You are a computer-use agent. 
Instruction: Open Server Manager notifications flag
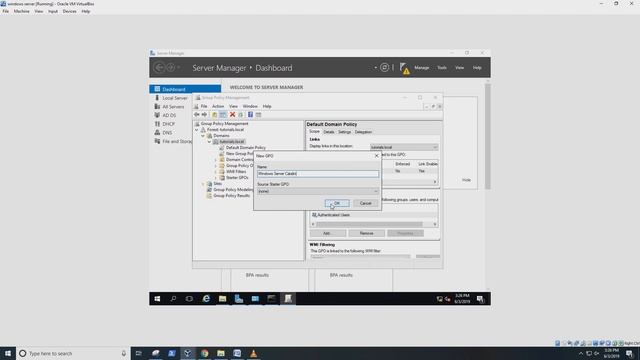point(404,68)
